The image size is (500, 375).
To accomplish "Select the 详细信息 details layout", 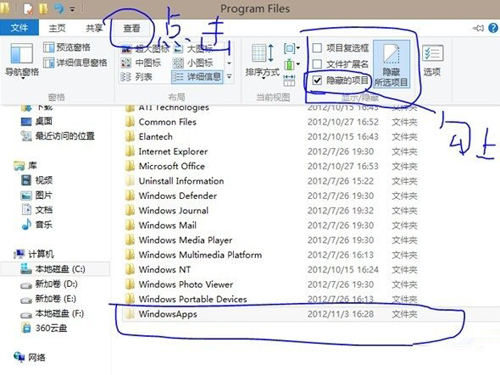I will 197,77.
